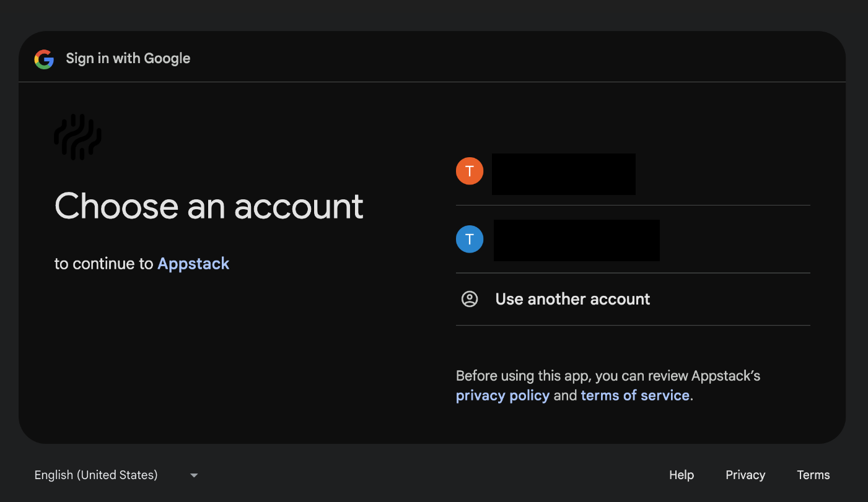
Task: Click the Sign in with Google header text
Action: pyautogui.click(x=128, y=59)
